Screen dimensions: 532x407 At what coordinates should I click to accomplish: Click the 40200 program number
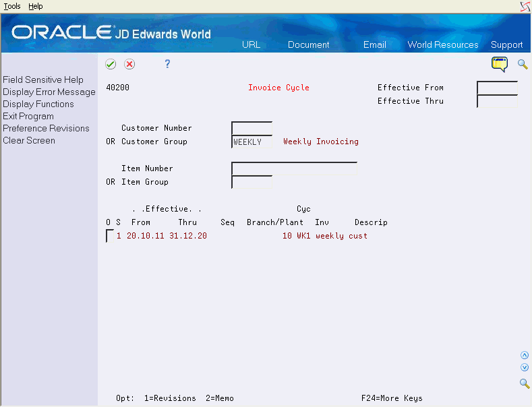point(117,88)
